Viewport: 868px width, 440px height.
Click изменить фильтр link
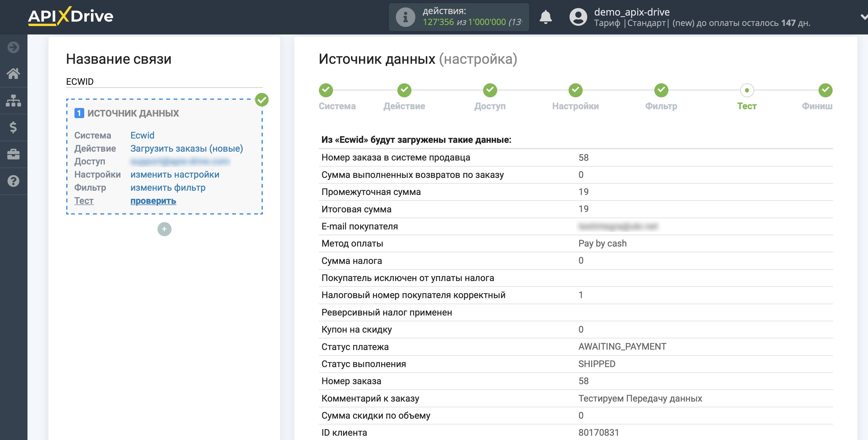168,188
